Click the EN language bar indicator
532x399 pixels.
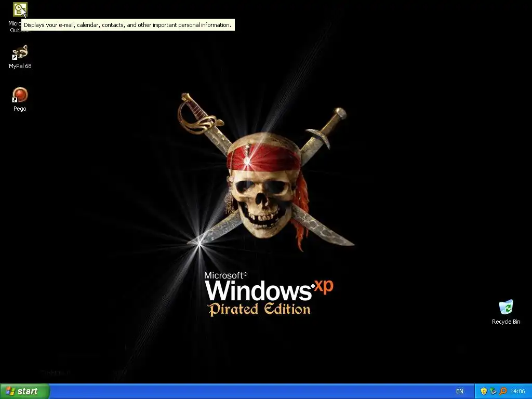pos(459,391)
